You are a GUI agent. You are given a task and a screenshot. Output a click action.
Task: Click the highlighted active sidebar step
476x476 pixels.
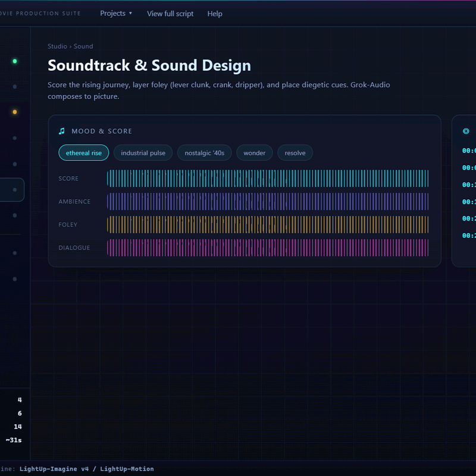coord(11,190)
